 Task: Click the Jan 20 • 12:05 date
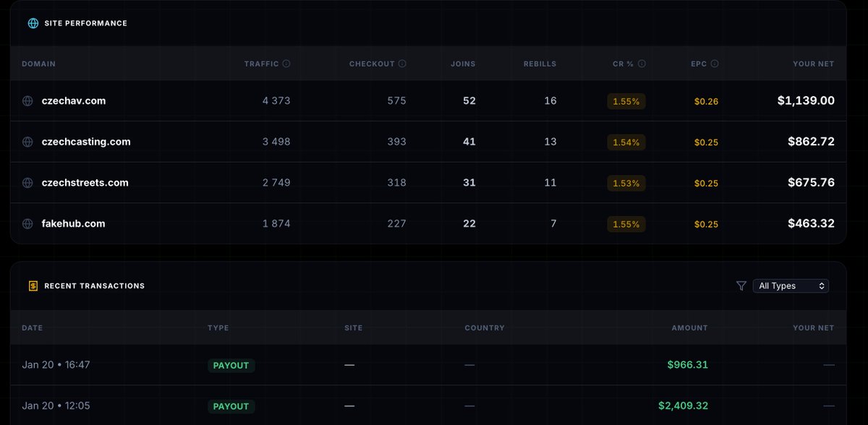(x=56, y=406)
